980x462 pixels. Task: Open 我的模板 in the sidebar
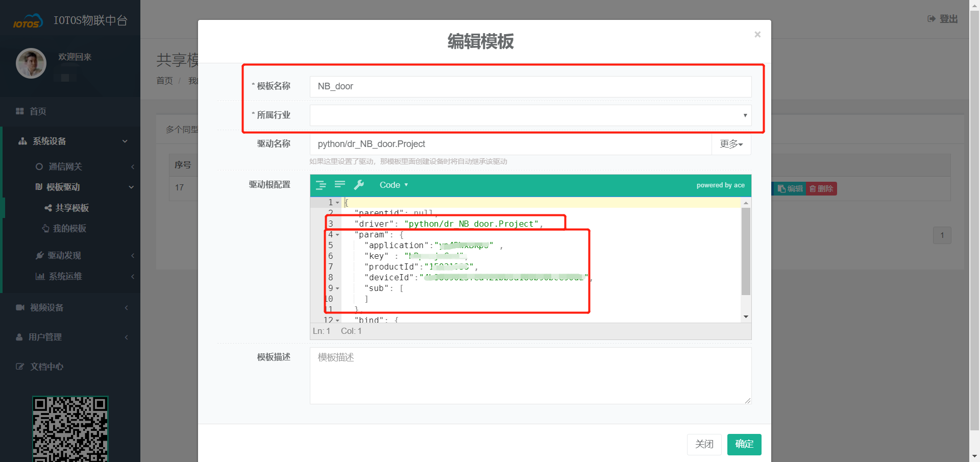click(69, 228)
